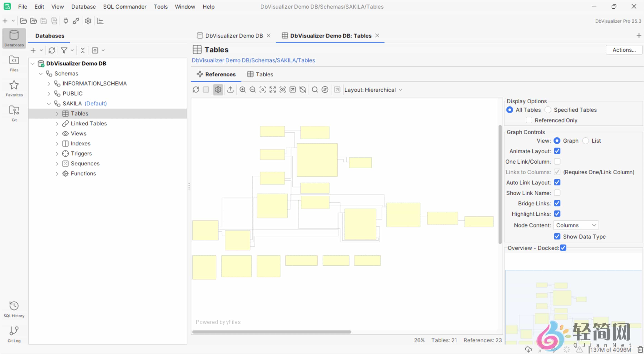Zoom out of the references graph
644x354 pixels.
tap(252, 90)
